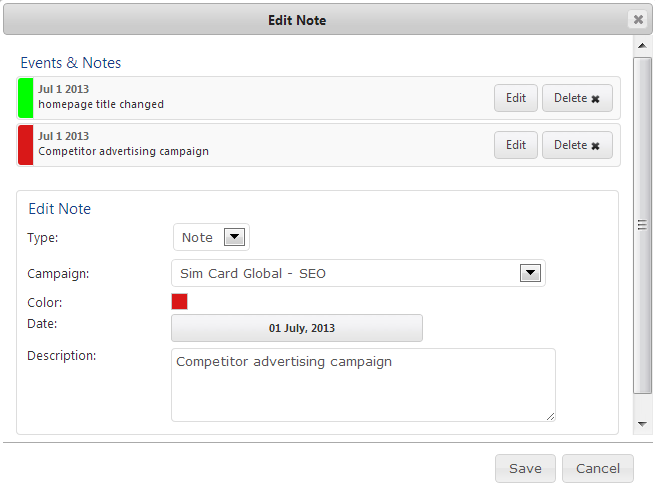Edit the Competitor advertising campaign note
Screen dimensions: 655x492
pos(515,145)
